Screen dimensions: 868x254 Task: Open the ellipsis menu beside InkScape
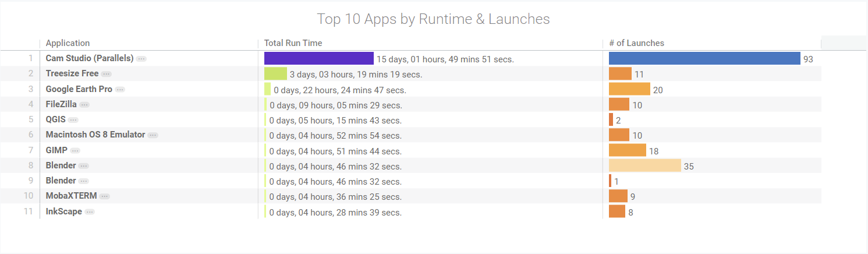coord(90,212)
